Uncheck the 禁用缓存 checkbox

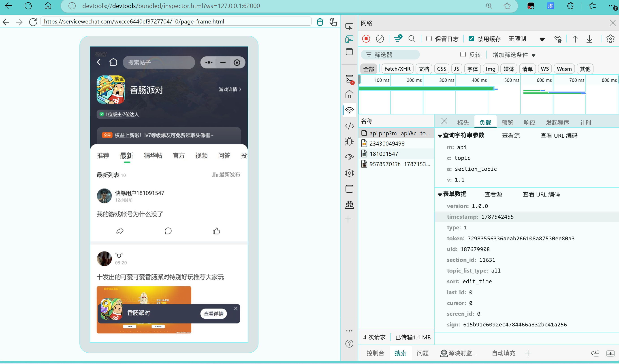coord(471,38)
